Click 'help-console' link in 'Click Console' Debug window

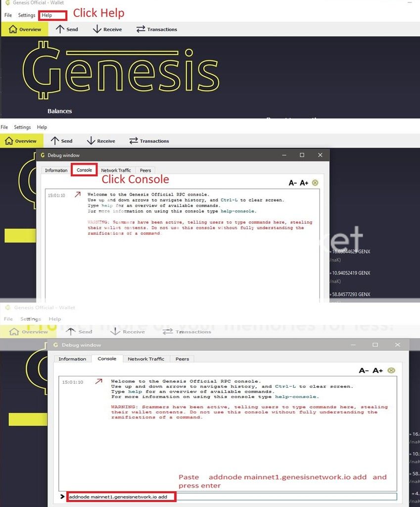(238, 211)
